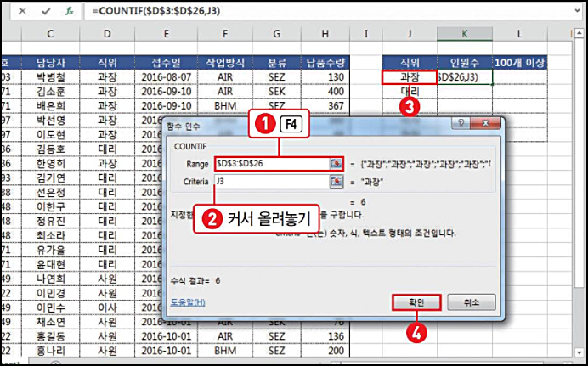Select column I header
This screenshot has height=366, width=588.
[366, 34]
